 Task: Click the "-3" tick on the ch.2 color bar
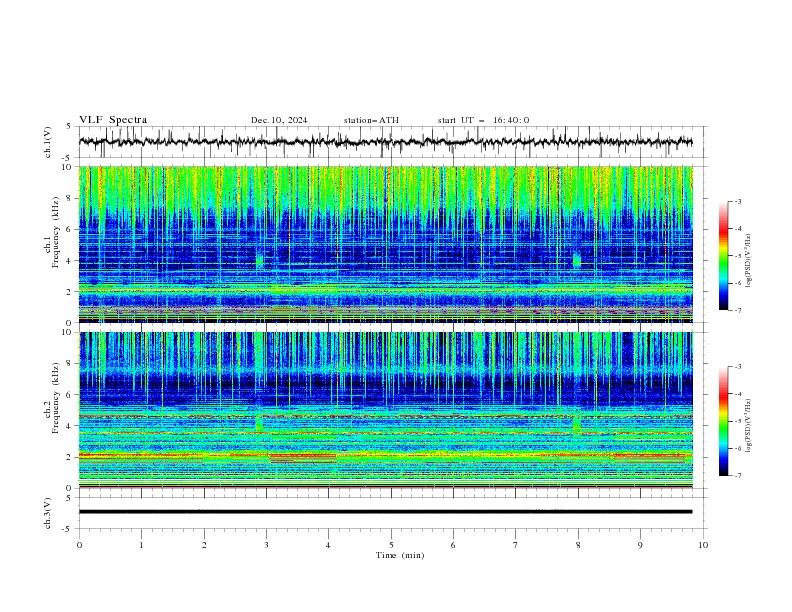(738, 367)
